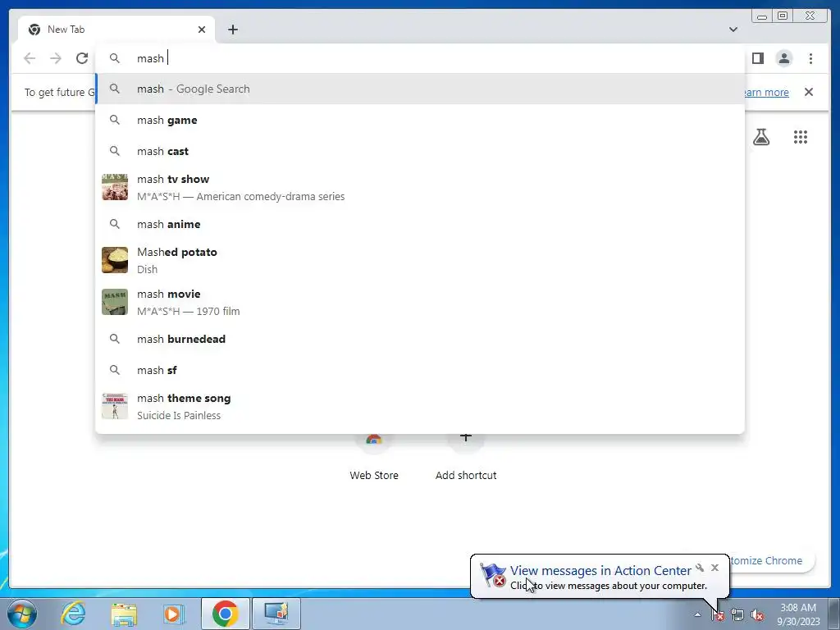
Task: Click the wrench icon in Action Center balloon
Action: [700, 568]
